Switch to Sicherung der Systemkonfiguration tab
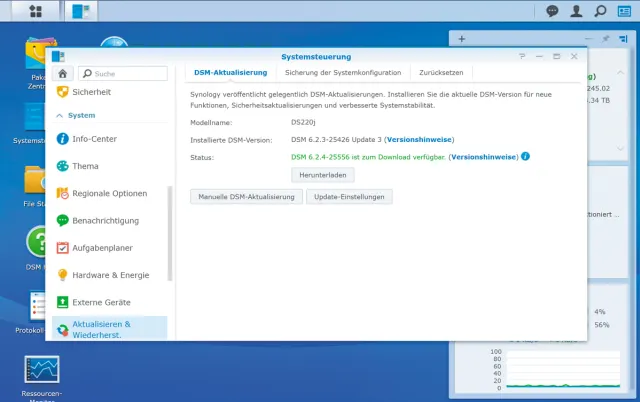The image size is (640, 402). pos(342,72)
